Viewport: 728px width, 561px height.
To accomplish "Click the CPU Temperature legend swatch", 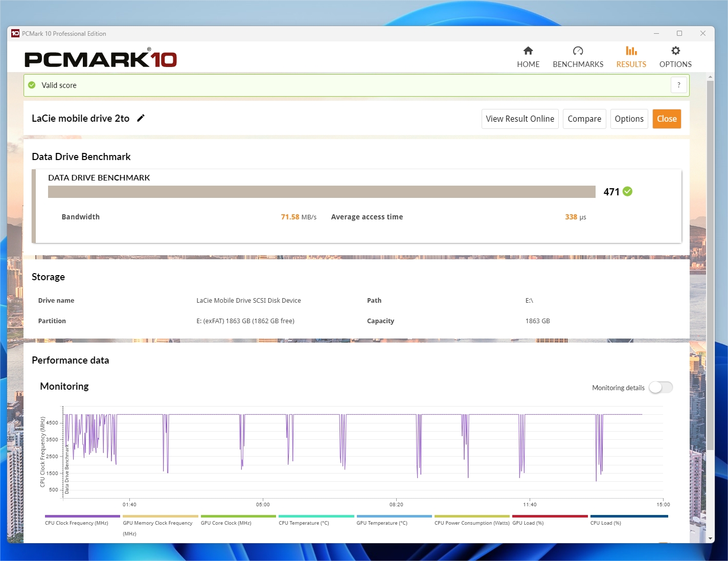I will pyautogui.click(x=316, y=517).
